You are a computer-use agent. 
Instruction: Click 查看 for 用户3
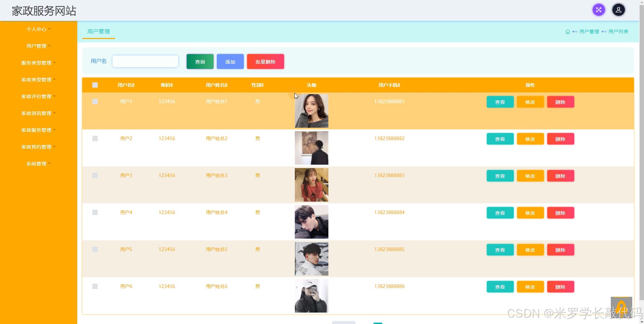[x=500, y=176]
